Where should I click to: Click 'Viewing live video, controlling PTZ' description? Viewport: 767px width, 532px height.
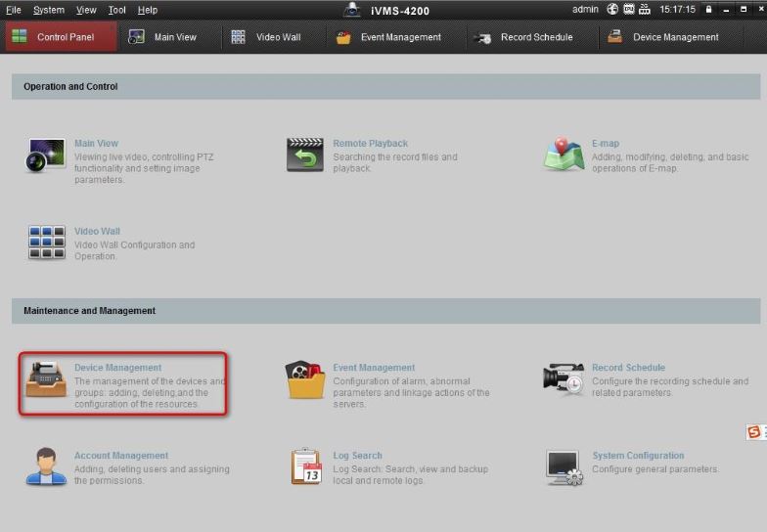144,168
